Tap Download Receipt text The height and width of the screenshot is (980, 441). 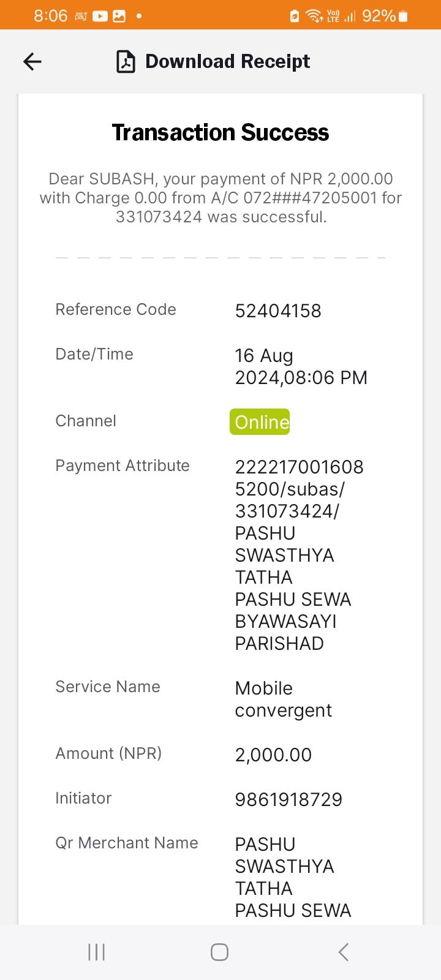pyautogui.click(x=227, y=61)
